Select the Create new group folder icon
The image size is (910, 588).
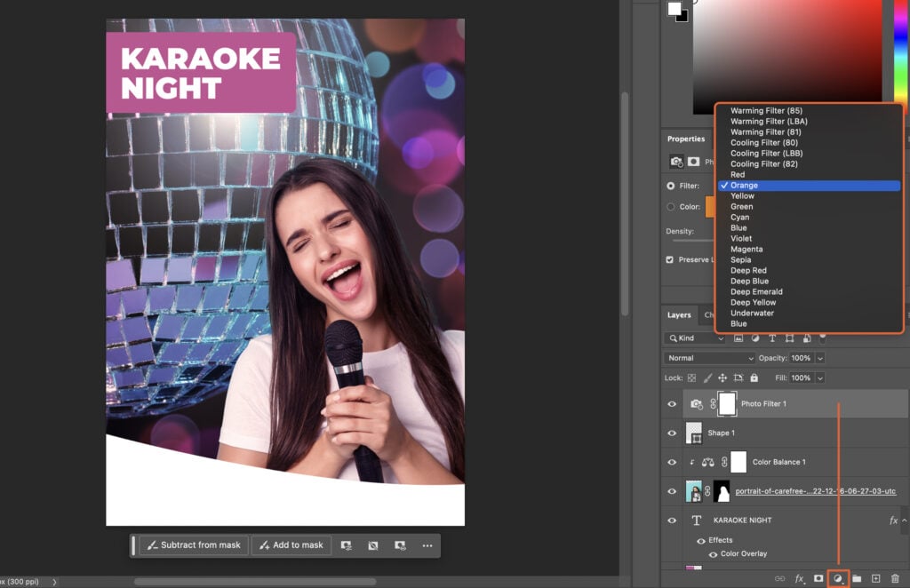[857, 577]
